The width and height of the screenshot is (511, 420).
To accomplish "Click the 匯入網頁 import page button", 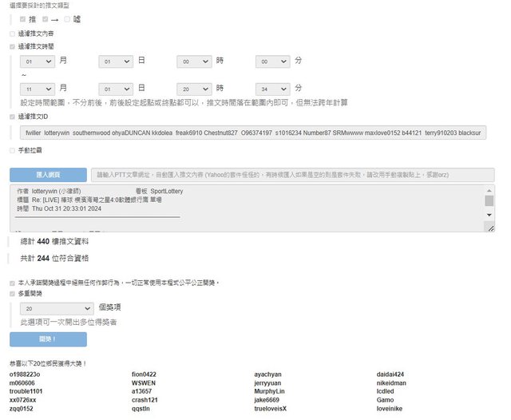I will click(x=48, y=174).
